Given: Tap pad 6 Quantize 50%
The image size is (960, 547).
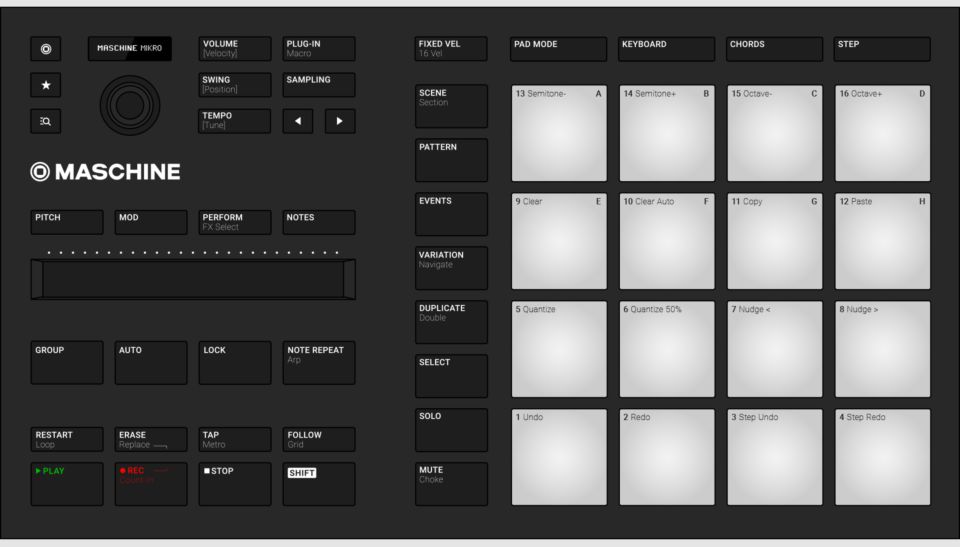Looking at the screenshot, I should [x=667, y=350].
